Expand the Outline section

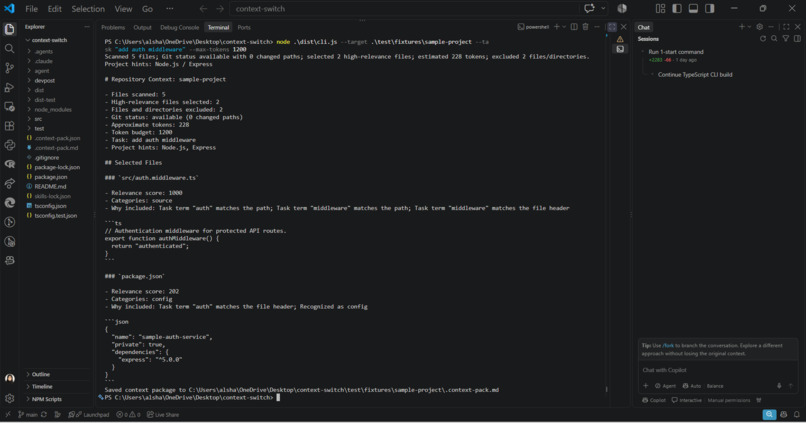[41, 374]
